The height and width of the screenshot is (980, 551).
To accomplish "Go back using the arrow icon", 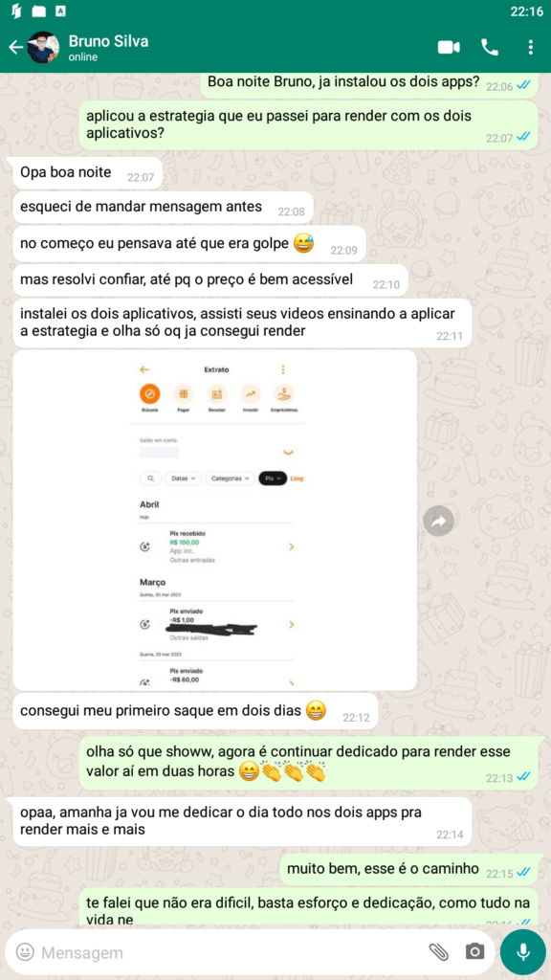I will click(x=15, y=48).
